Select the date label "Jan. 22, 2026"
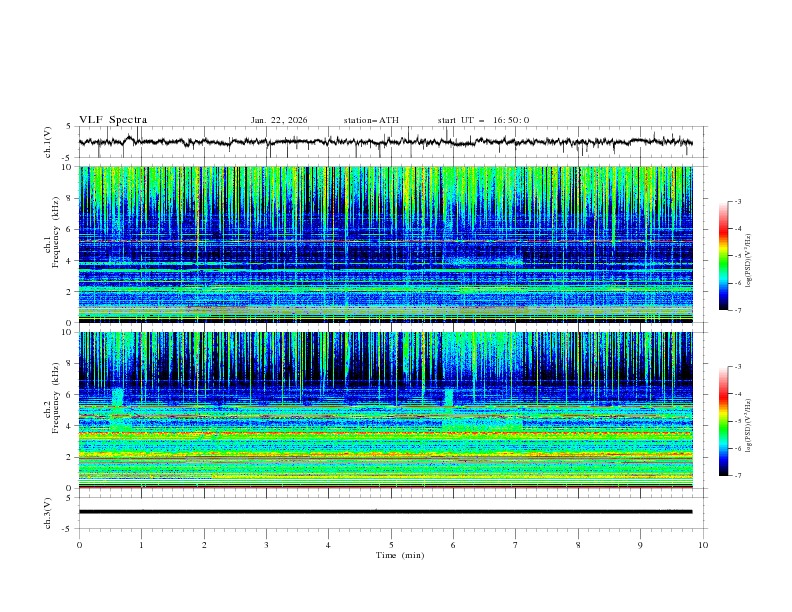This screenshot has width=792, height=612. [279, 120]
